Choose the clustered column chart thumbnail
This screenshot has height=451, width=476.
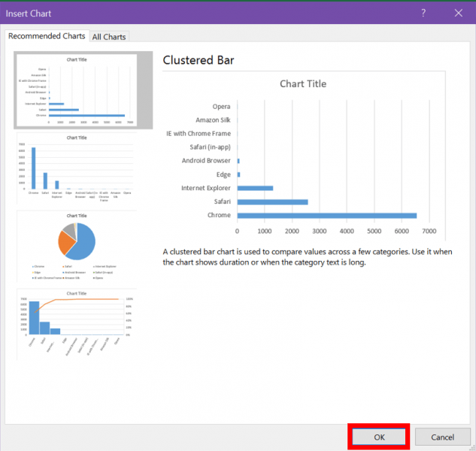[77, 168]
